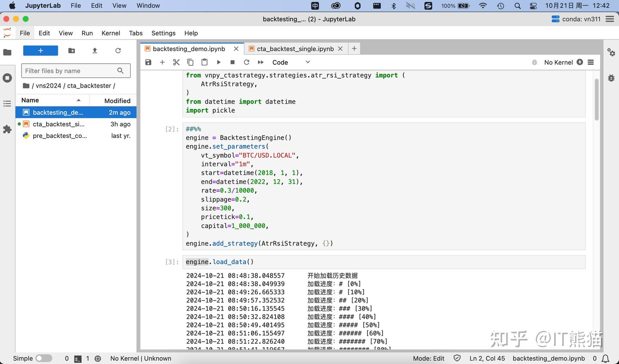Viewport: 619px width, 364px height.
Task: Cut selected cell with scissors icon
Action: [176, 62]
